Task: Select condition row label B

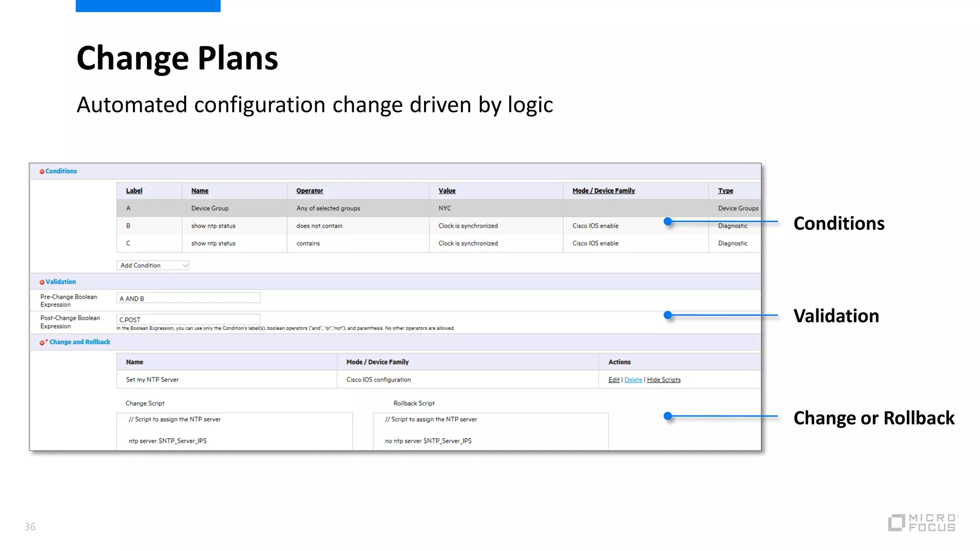Action: point(128,226)
